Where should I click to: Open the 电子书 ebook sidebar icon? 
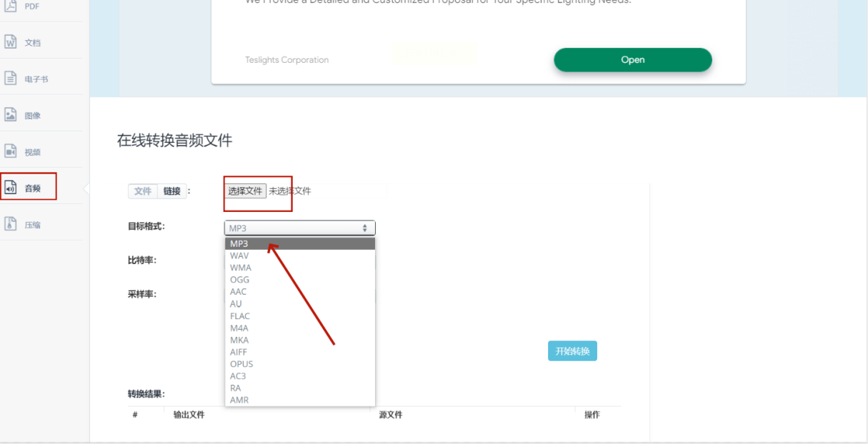pyautogui.click(x=11, y=79)
